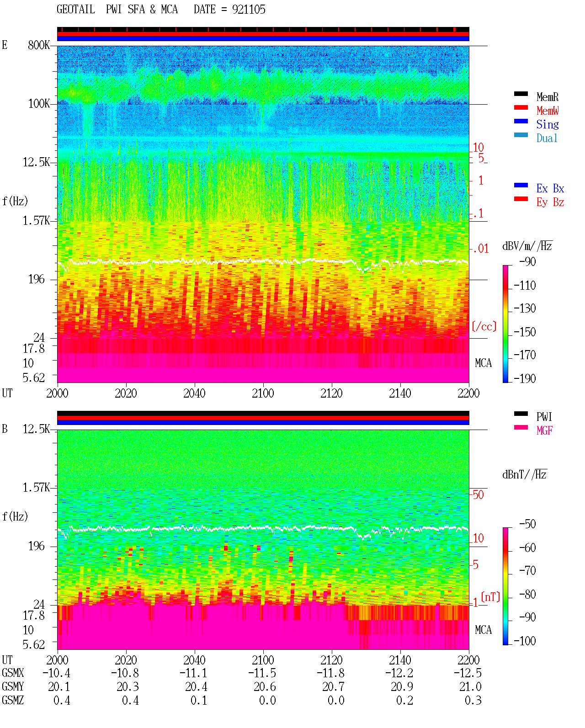Click the dBV/m/√Hz color scale bar
The height and width of the screenshot is (728, 585).
coord(505,324)
